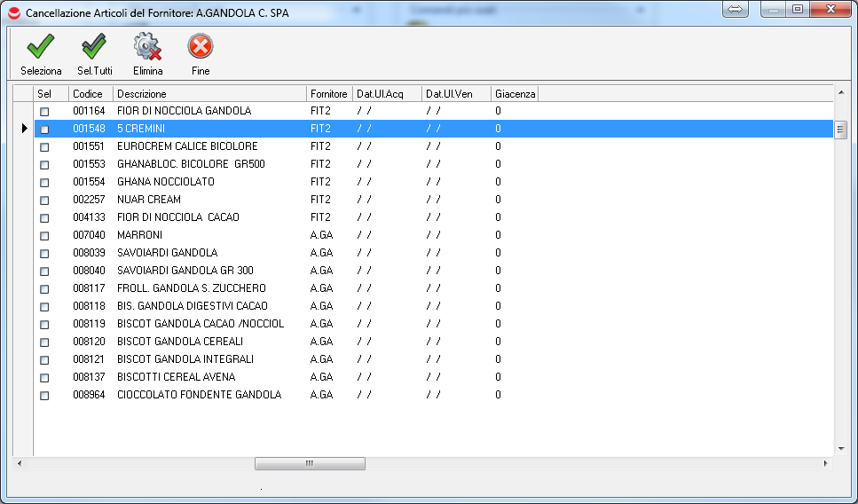Click the double-arrow resize icon in title bar
This screenshot has height=504, width=858.
(x=736, y=9)
